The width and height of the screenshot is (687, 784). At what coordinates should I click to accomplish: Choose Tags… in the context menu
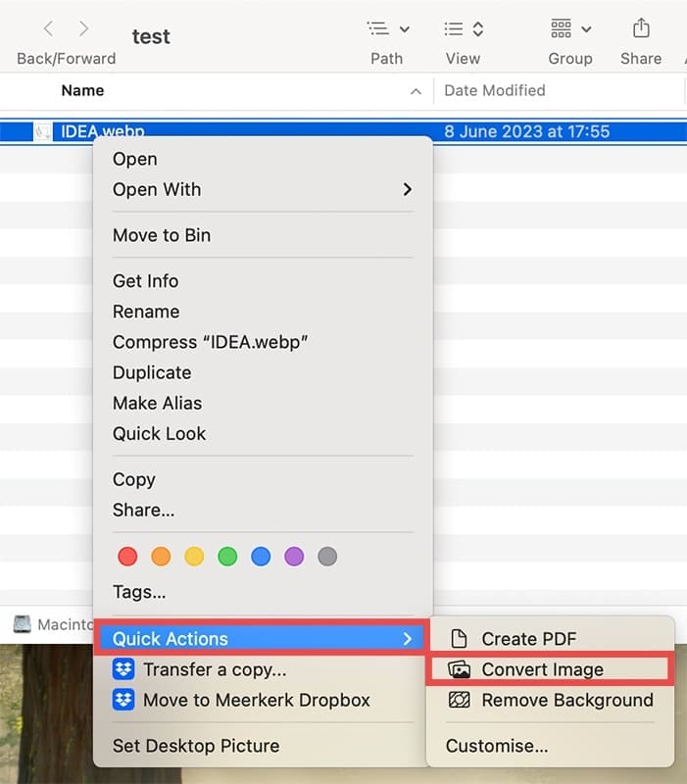(263, 592)
